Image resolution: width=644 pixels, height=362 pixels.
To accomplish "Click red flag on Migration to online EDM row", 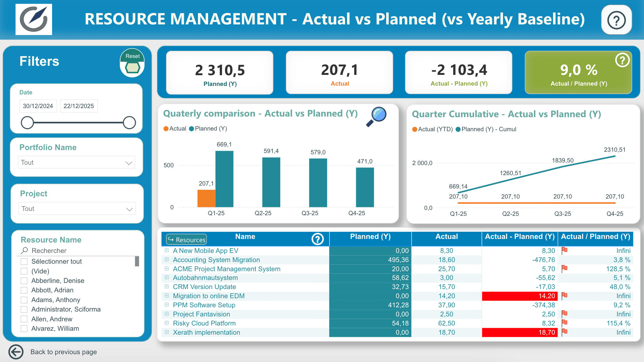I will [x=565, y=296].
